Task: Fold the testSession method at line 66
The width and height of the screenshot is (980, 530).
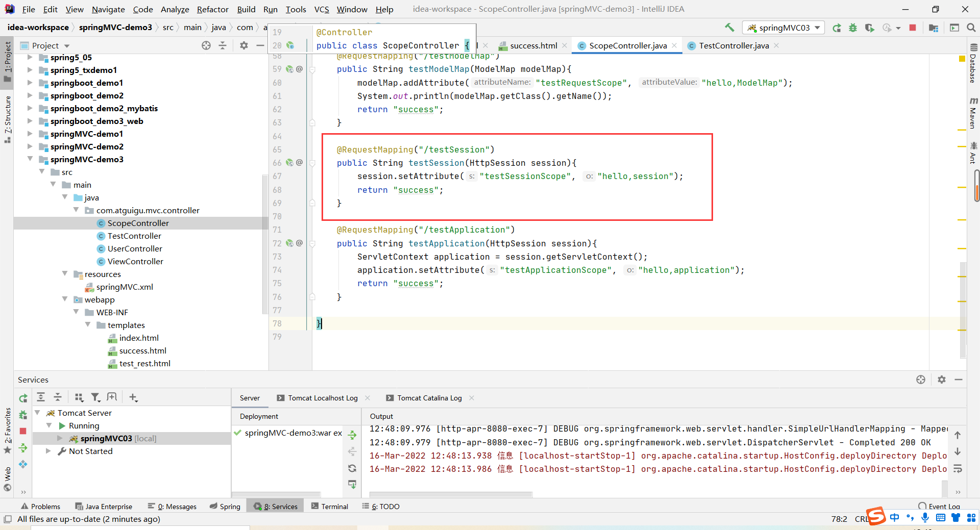Action: click(x=312, y=163)
